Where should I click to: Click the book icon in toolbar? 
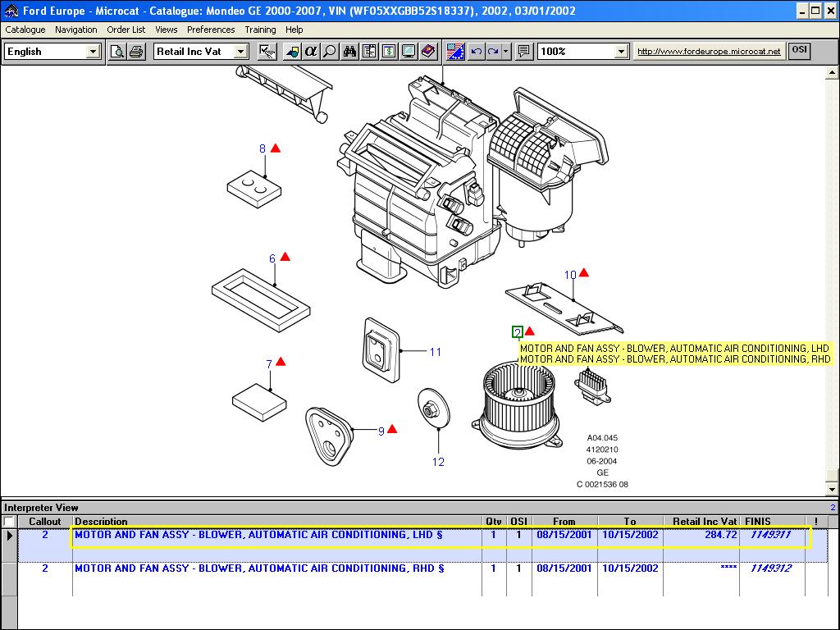[427, 52]
